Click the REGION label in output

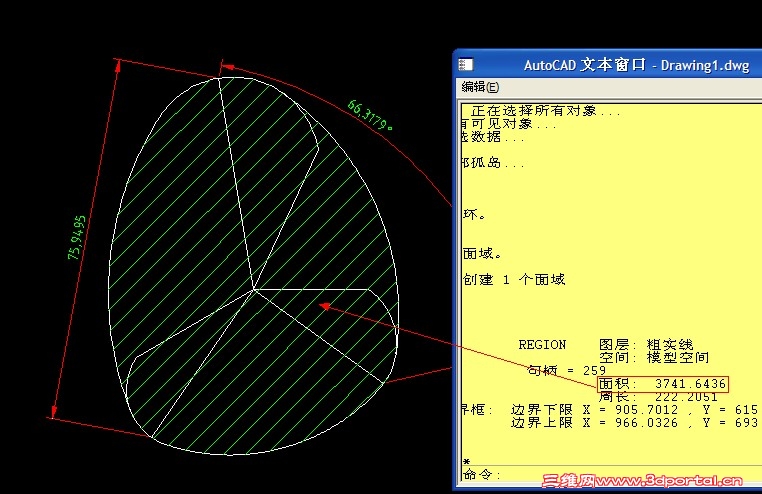(542, 345)
